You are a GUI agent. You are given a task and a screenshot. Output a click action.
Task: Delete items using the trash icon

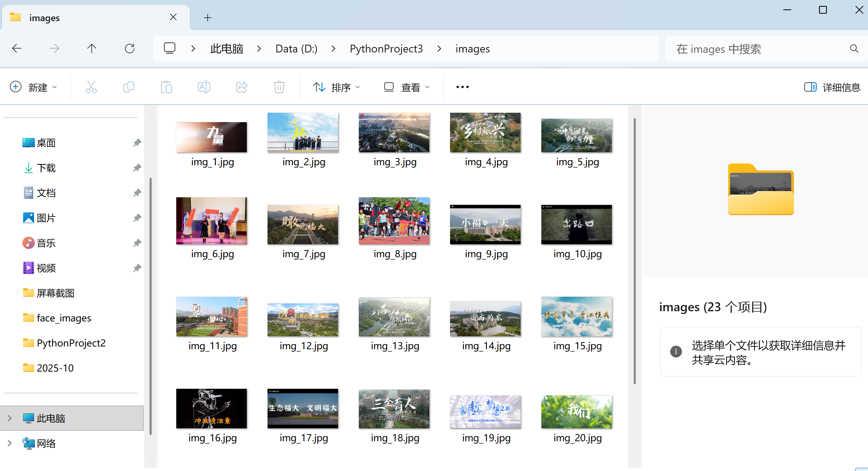click(x=278, y=87)
